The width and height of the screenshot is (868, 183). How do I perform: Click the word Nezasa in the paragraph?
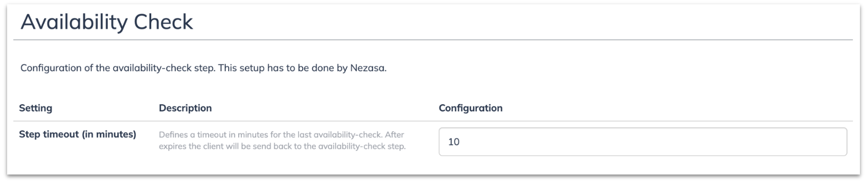coord(368,68)
